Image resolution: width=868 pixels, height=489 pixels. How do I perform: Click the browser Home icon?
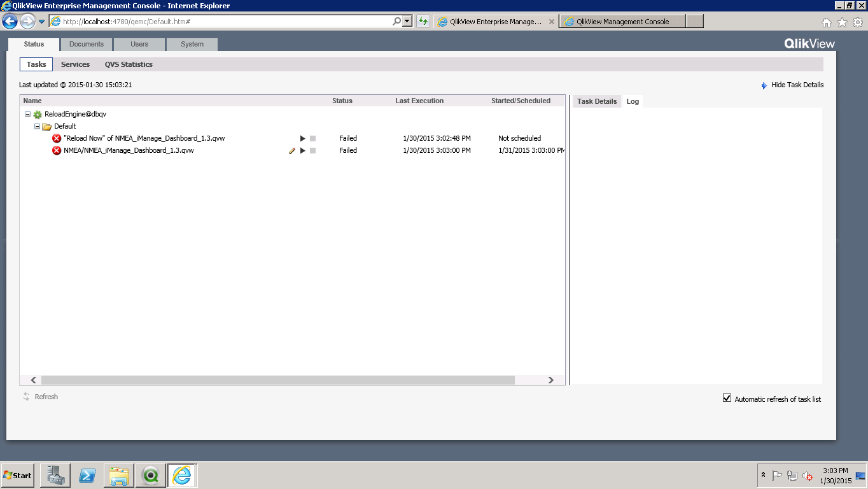coord(827,22)
